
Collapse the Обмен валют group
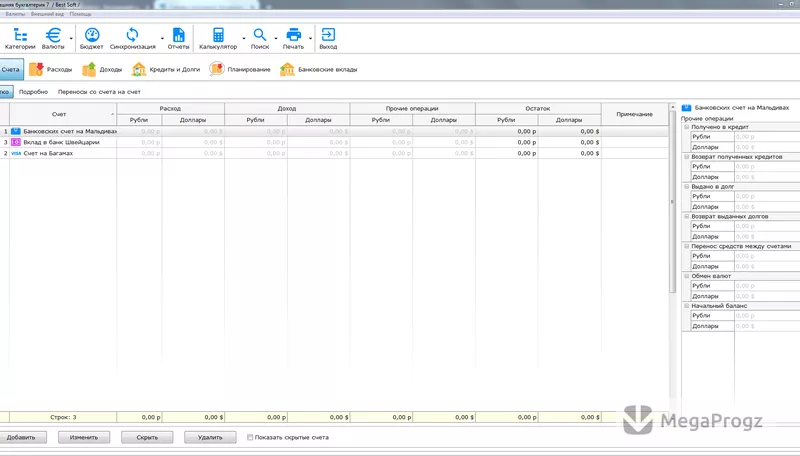click(x=687, y=276)
